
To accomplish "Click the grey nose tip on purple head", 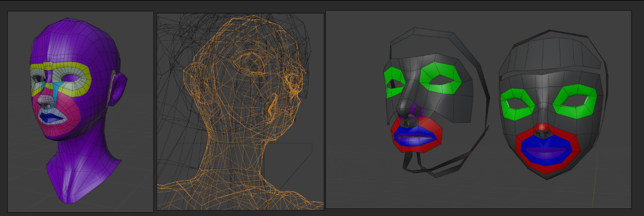I will tap(45, 101).
